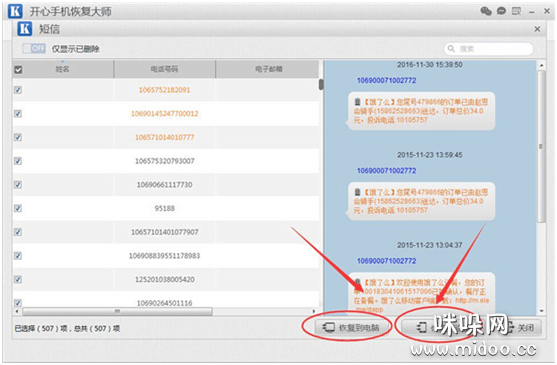Close the main application window
557x365 pixels.
(x=547, y=11)
